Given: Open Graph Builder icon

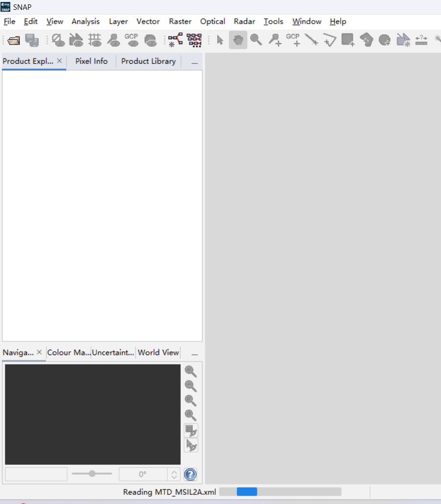Looking at the screenshot, I should pyautogui.click(x=176, y=40).
